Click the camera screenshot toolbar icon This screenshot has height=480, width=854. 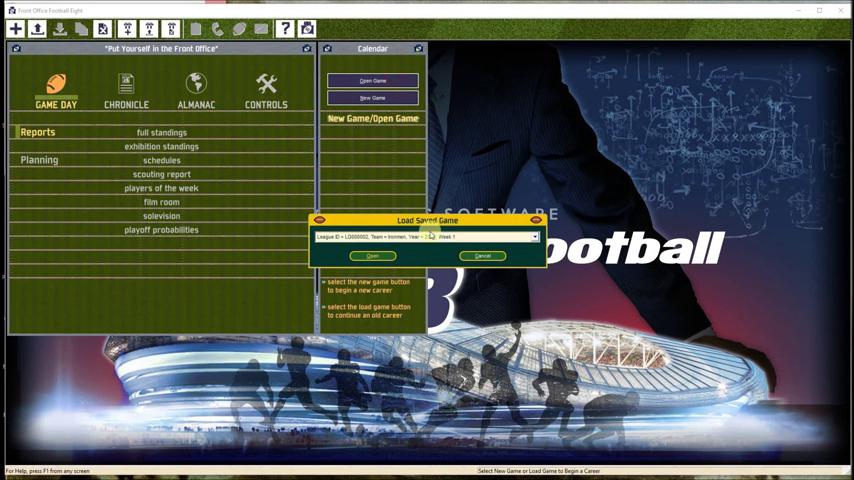307,29
